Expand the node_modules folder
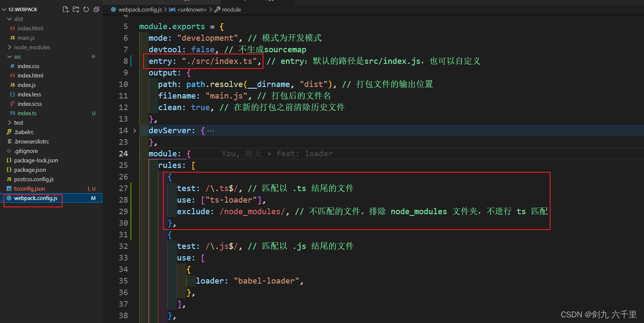The height and width of the screenshot is (323, 644). (x=9, y=47)
